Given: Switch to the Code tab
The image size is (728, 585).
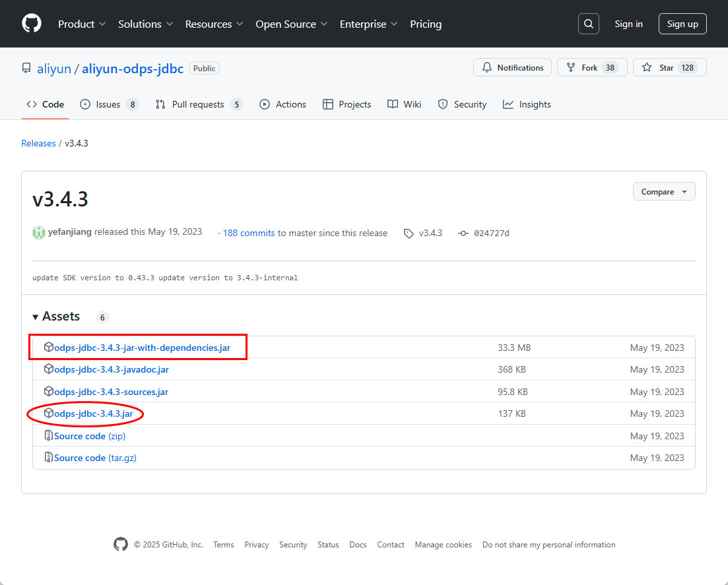Looking at the screenshot, I should 45,104.
